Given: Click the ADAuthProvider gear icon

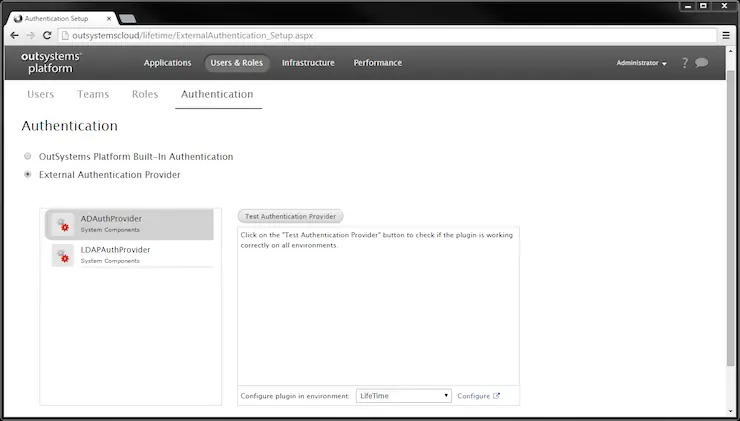Looking at the screenshot, I should pos(63,224).
